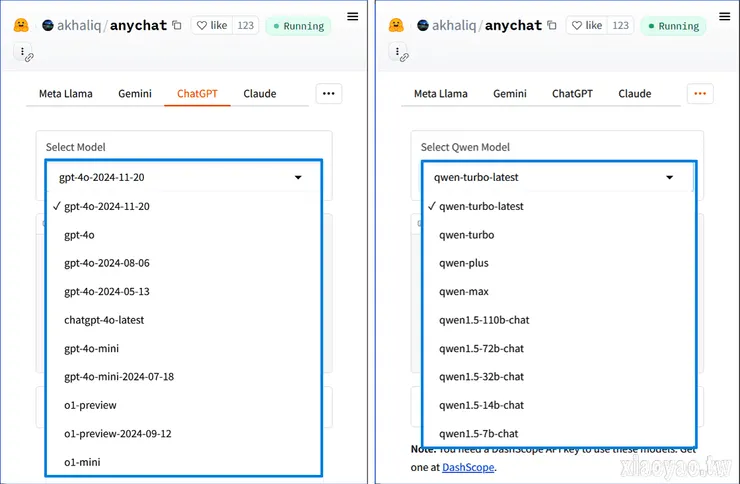The height and width of the screenshot is (484, 740).
Task: Choose gpt-4o-2024-08-06 from the list
Action: pos(184,263)
